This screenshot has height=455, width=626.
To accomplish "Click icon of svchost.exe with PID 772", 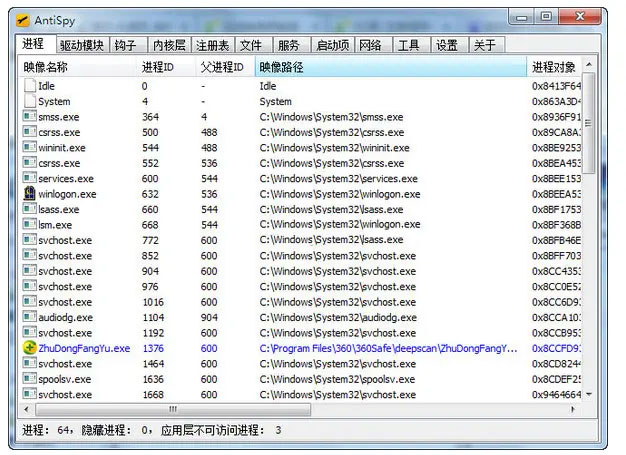I will [30, 240].
